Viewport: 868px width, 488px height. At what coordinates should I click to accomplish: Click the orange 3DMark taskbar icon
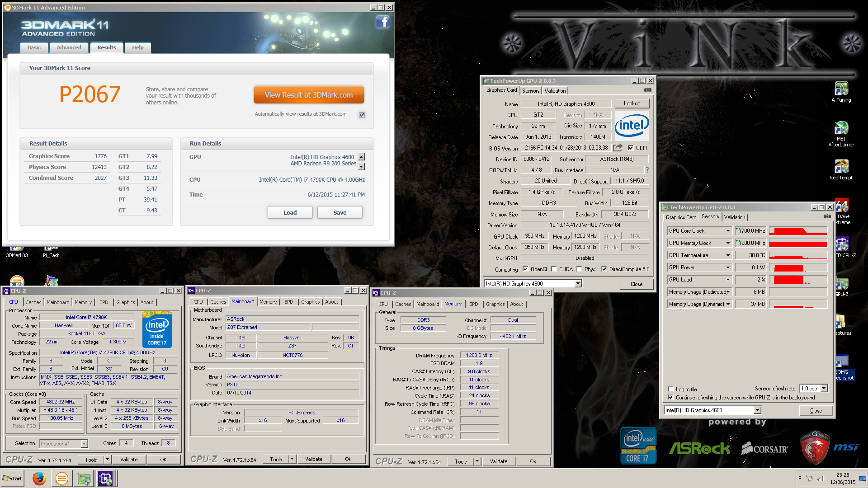click(61, 478)
